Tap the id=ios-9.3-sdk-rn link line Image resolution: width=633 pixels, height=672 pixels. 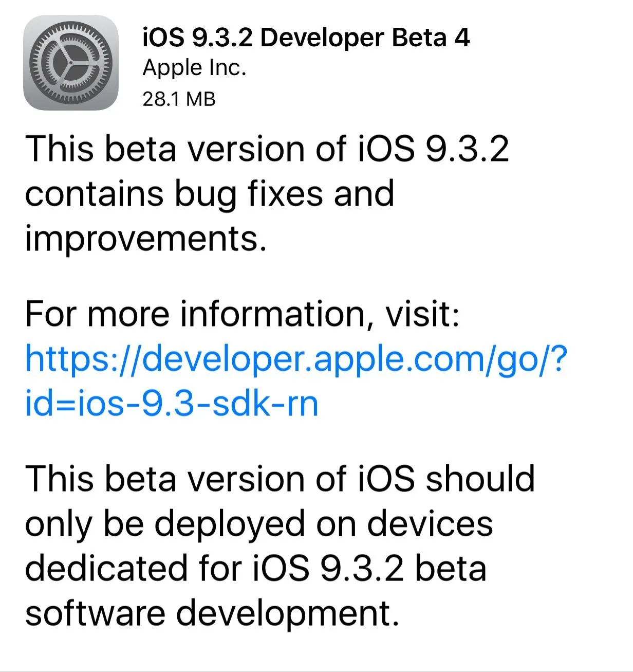172,404
